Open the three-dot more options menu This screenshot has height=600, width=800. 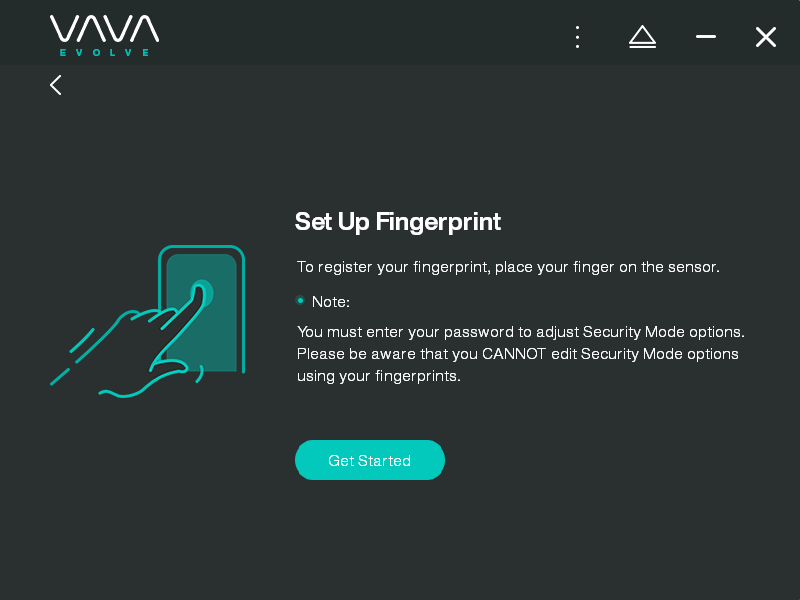pos(578,37)
